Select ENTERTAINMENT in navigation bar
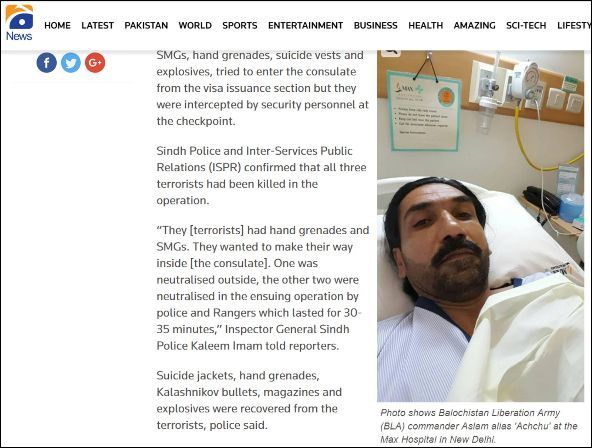Screen dimensions: 592x448 (x=305, y=25)
